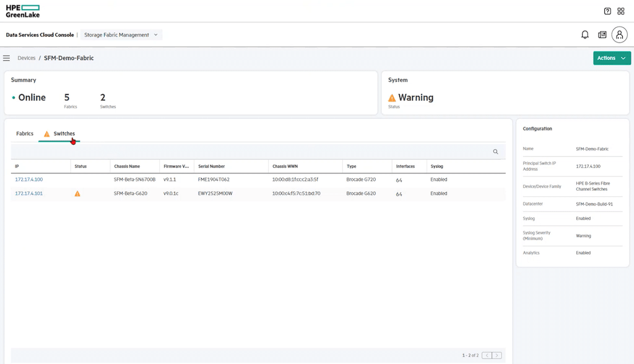Go to the next table page
The width and height of the screenshot is (634, 364).
click(x=497, y=355)
